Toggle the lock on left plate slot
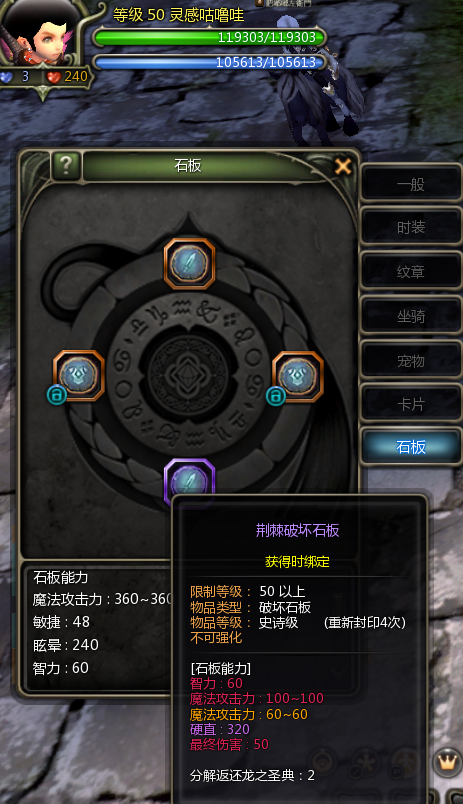 pos(56,395)
